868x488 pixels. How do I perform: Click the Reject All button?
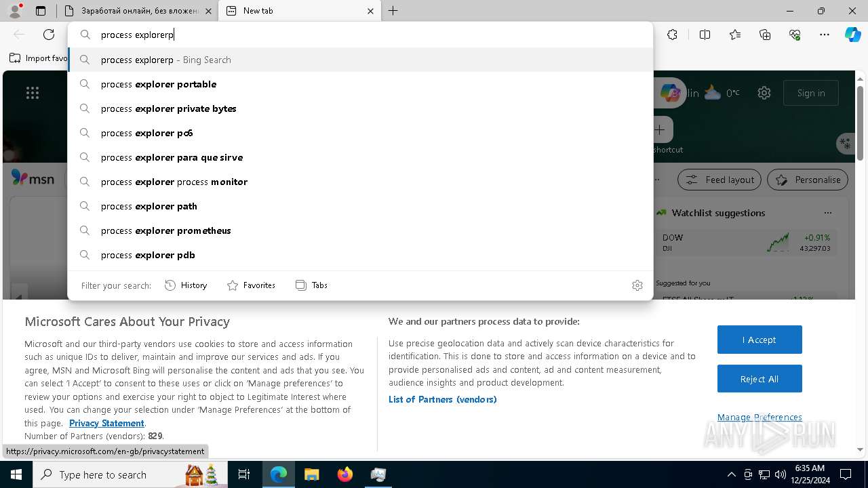click(759, 379)
